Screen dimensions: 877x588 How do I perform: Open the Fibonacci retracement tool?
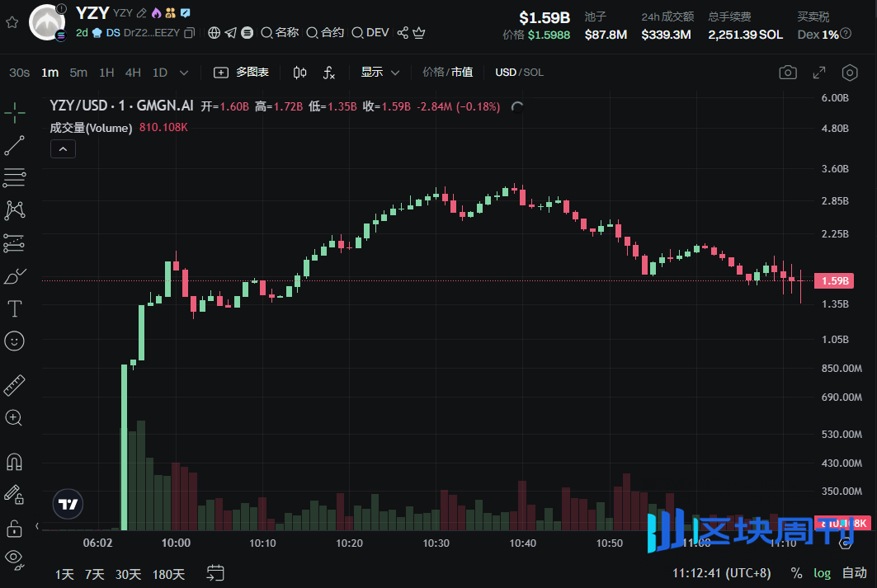[15, 178]
